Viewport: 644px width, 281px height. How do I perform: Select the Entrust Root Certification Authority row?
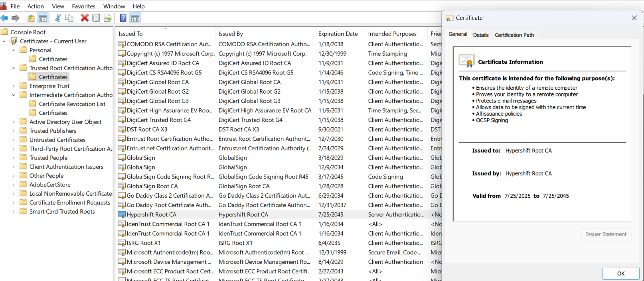click(x=279, y=139)
